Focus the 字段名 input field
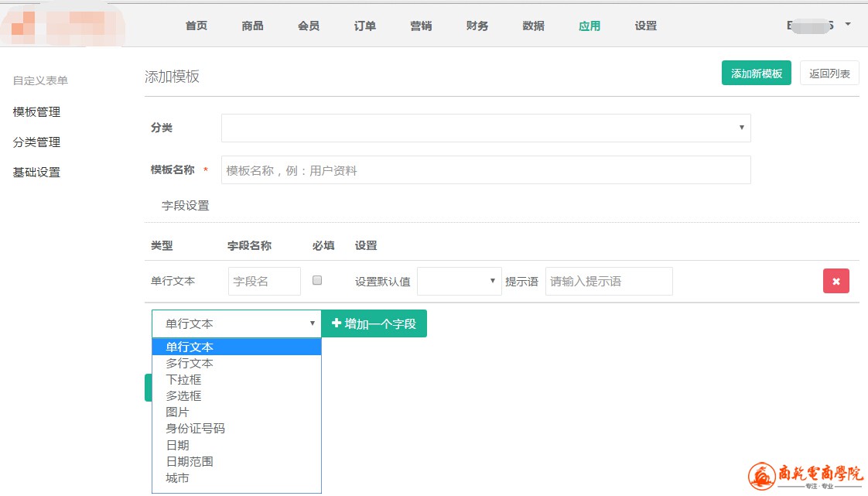The height and width of the screenshot is (496, 868). (265, 281)
